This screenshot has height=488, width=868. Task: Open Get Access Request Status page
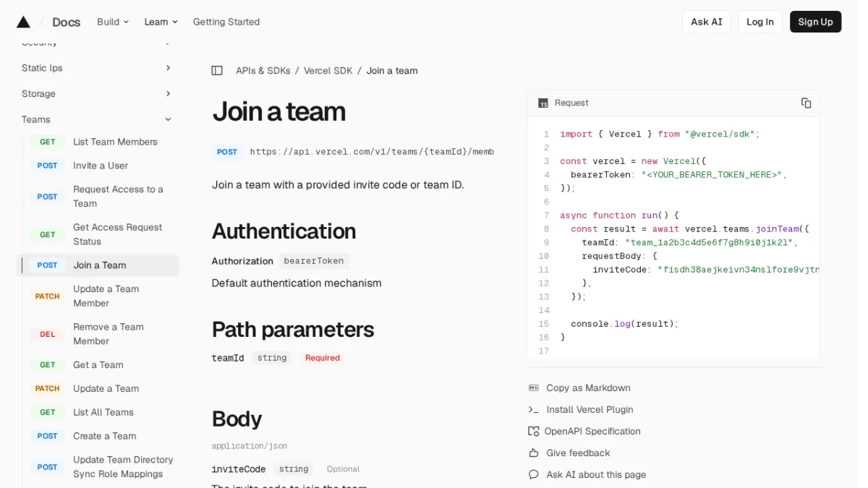tap(117, 235)
